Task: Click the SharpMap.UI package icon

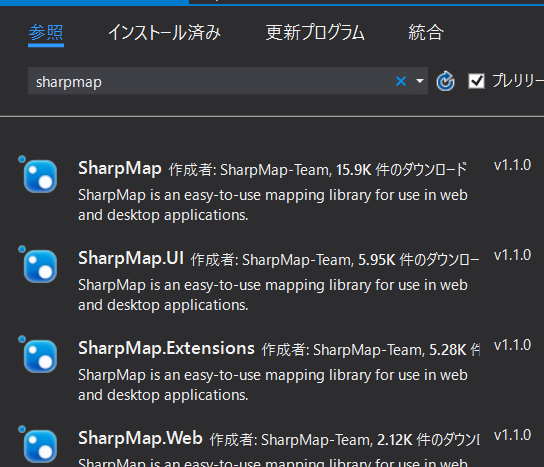Action: pyautogui.click(x=40, y=266)
